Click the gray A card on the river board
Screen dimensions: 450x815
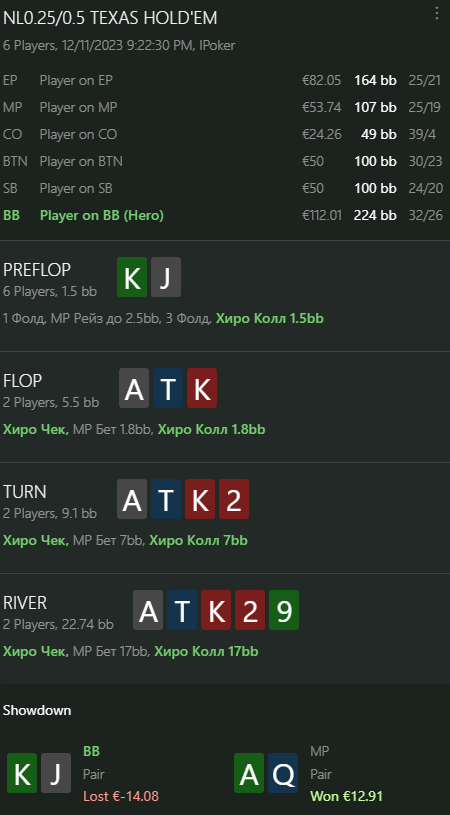click(148, 610)
